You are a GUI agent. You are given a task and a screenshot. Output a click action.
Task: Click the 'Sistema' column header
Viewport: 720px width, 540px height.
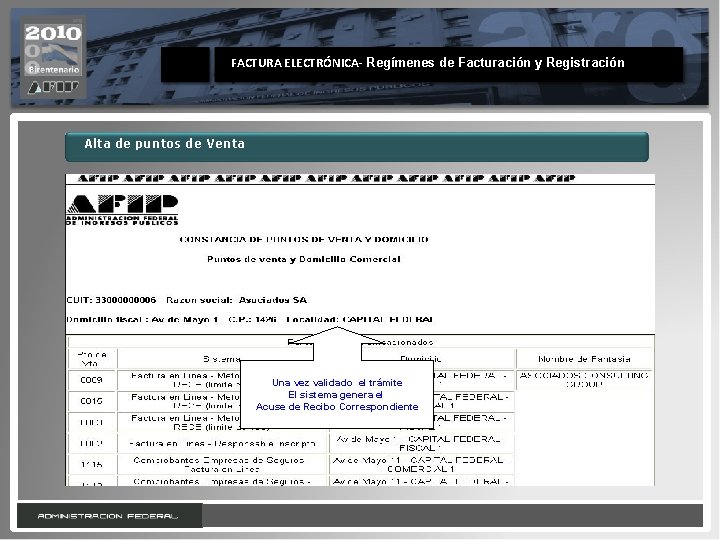pos(222,359)
